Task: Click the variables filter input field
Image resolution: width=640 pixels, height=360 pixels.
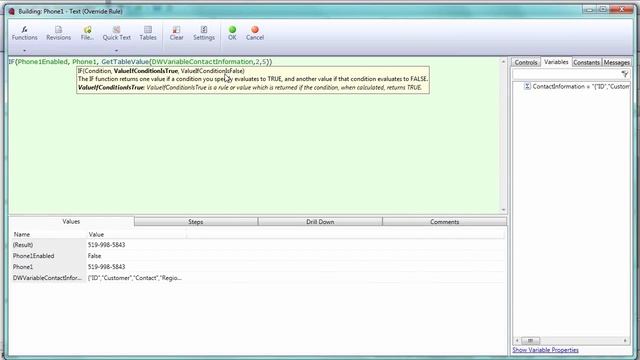Action: pyautogui.click(x=567, y=74)
